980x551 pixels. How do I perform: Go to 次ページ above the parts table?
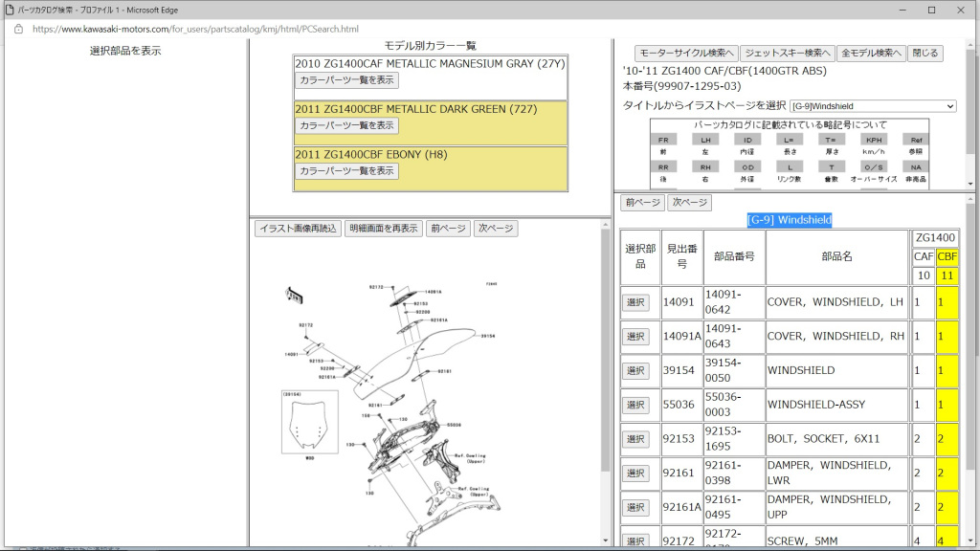click(x=689, y=203)
